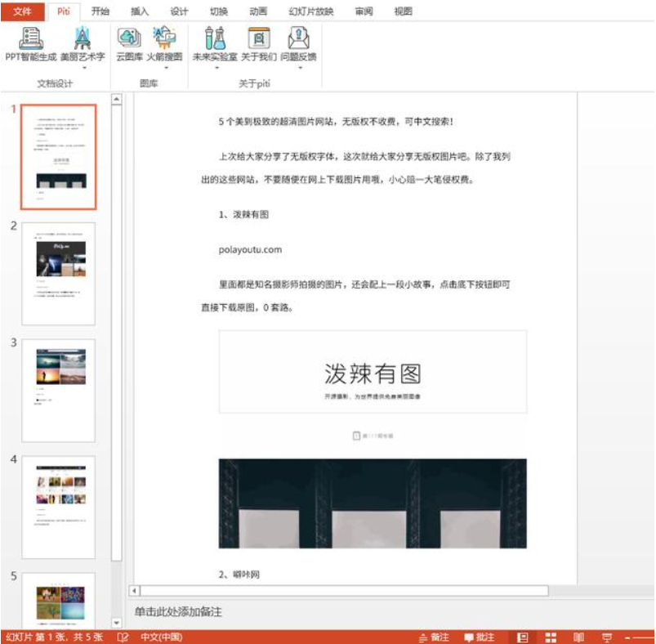The image size is (656, 644).
Task: Click the polayoutu.com text on slide
Action: 250,250
